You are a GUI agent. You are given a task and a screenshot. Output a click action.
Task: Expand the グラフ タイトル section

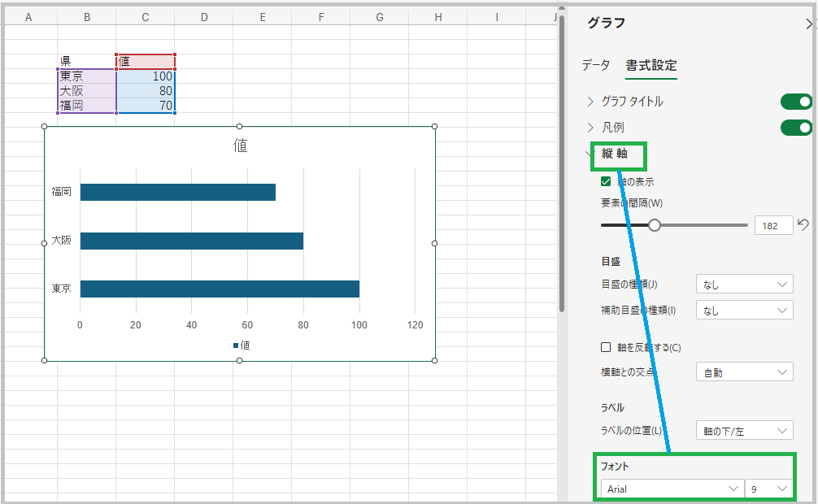tap(590, 102)
